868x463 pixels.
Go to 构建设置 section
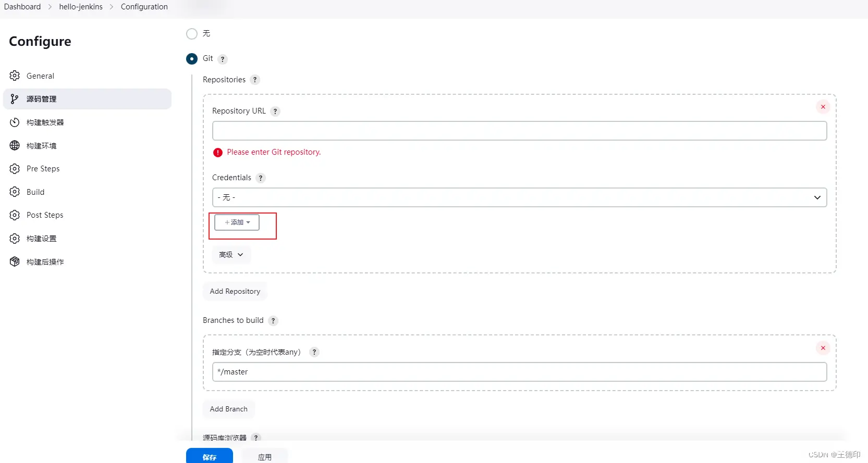click(87, 239)
